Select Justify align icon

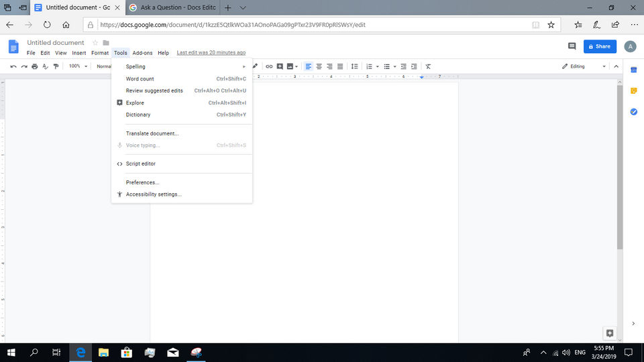[x=340, y=66]
